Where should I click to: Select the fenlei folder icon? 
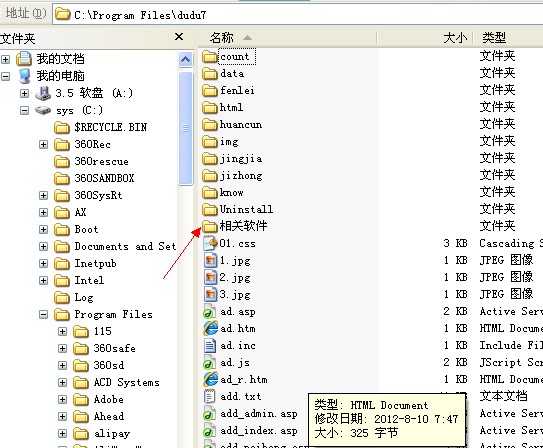click(x=210, y=90)
